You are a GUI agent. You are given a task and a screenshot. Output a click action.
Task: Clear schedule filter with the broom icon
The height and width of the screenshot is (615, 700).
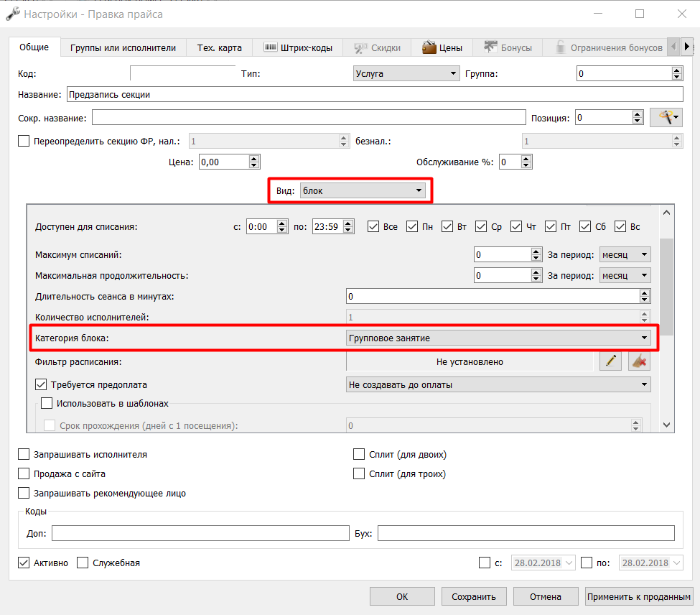pyautogui.click(x=639, y=361)
